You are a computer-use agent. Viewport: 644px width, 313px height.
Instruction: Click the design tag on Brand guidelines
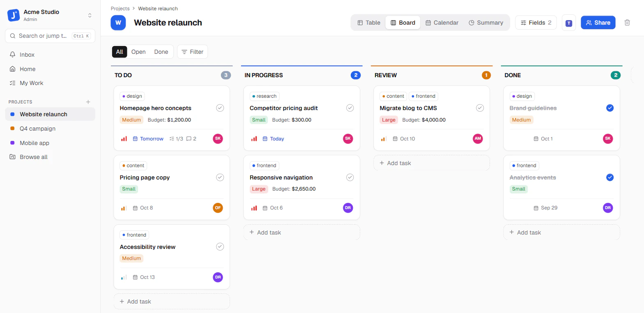click(522, 96)
